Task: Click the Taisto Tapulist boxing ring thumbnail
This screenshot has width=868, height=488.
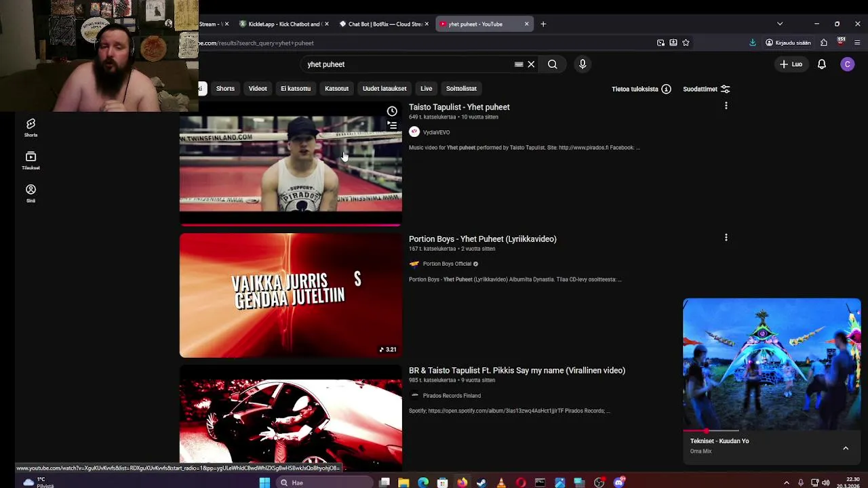Action: coord(290,163)
